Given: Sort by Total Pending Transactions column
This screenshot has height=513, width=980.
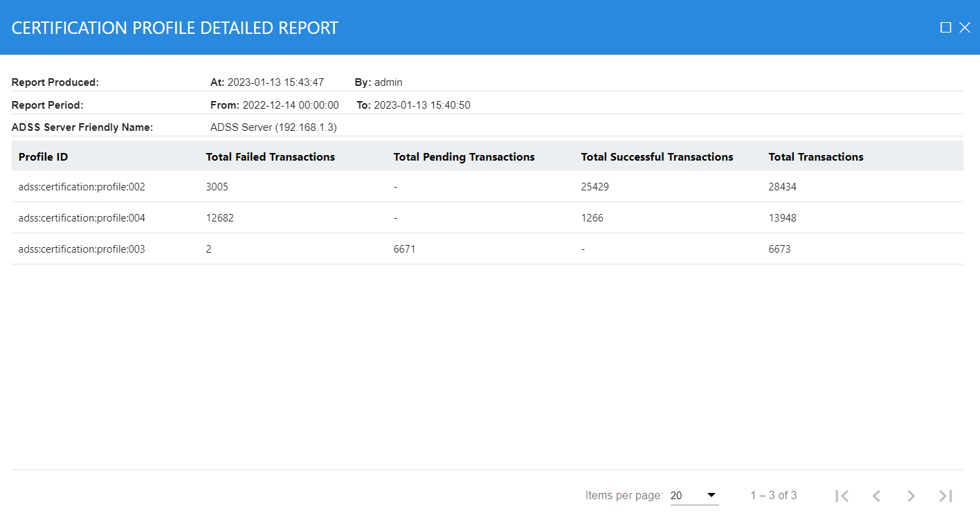Looking at the screenshot, I should tap(464, 157).
